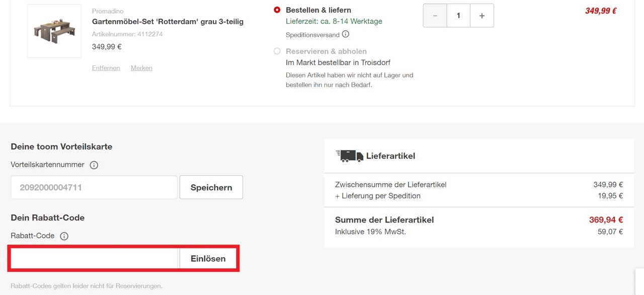Click the Speichern button

[x=211, y=187]
